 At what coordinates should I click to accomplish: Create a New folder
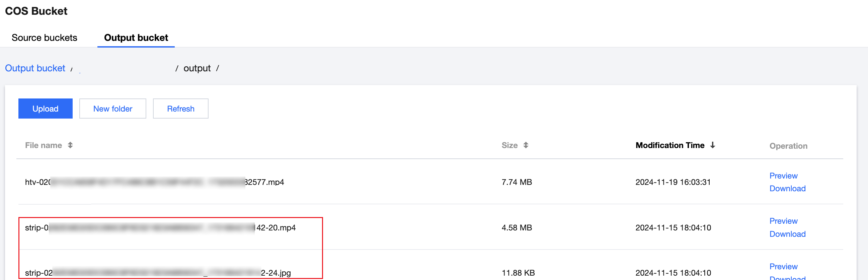[x=112, y=109]
